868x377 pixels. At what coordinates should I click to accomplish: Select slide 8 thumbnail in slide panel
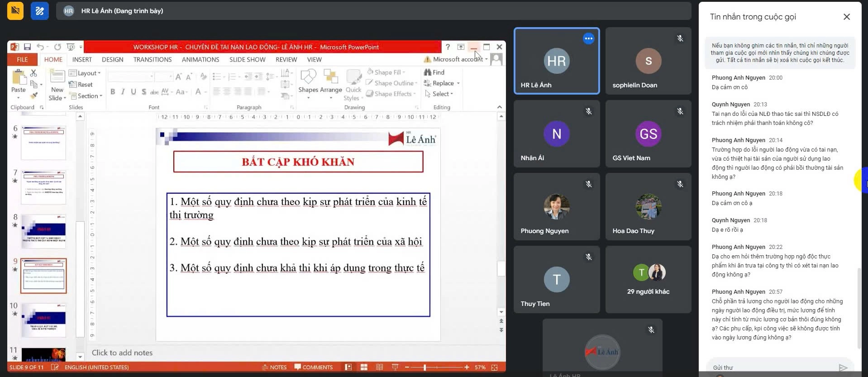click(43, 231)
